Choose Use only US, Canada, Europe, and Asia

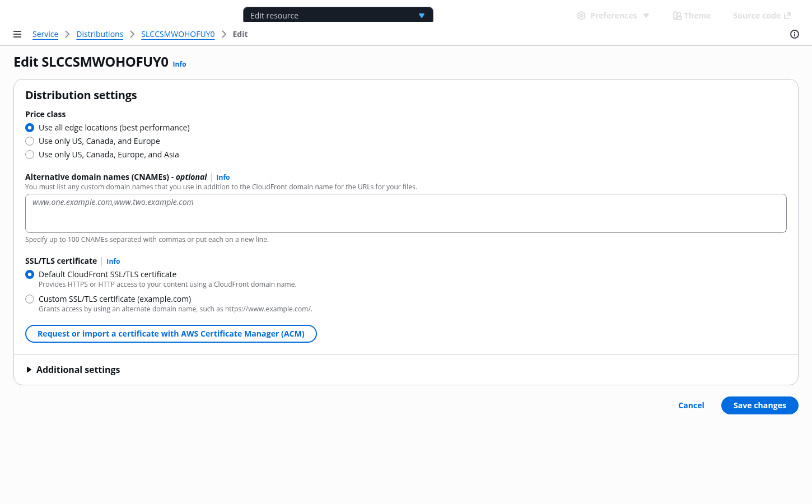[x=30, y=155]
